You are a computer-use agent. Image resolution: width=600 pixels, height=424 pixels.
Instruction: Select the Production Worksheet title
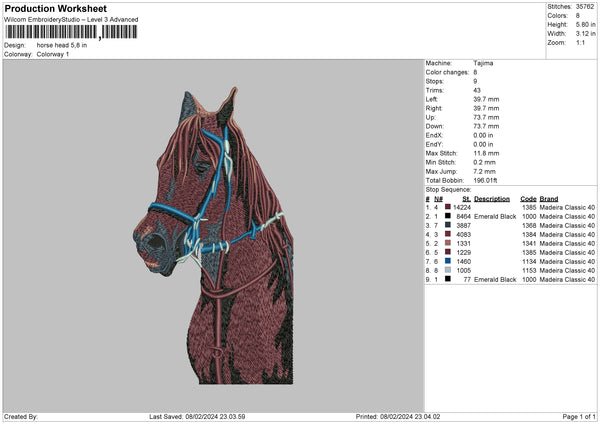tap(55, 9)
